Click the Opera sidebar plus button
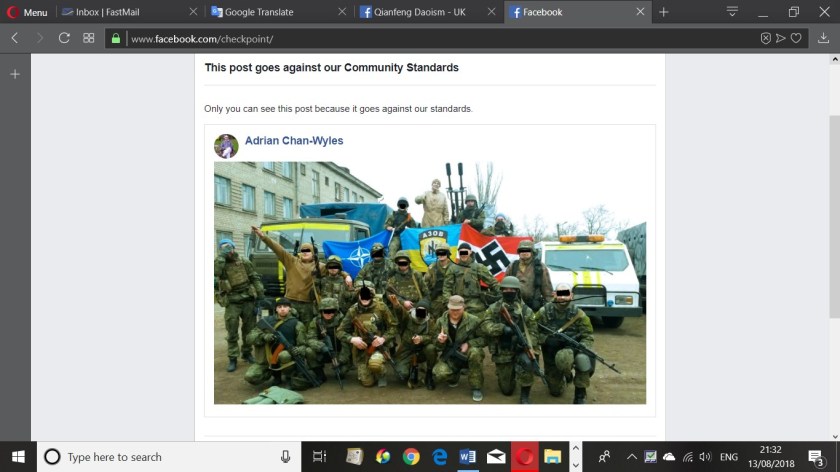 15,74
